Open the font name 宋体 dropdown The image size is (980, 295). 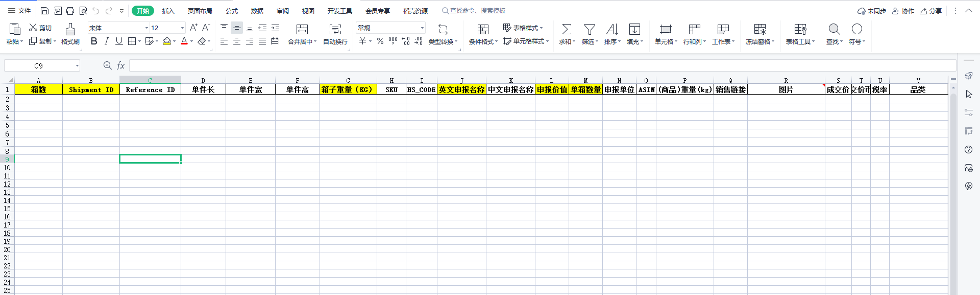pos(146,28)
